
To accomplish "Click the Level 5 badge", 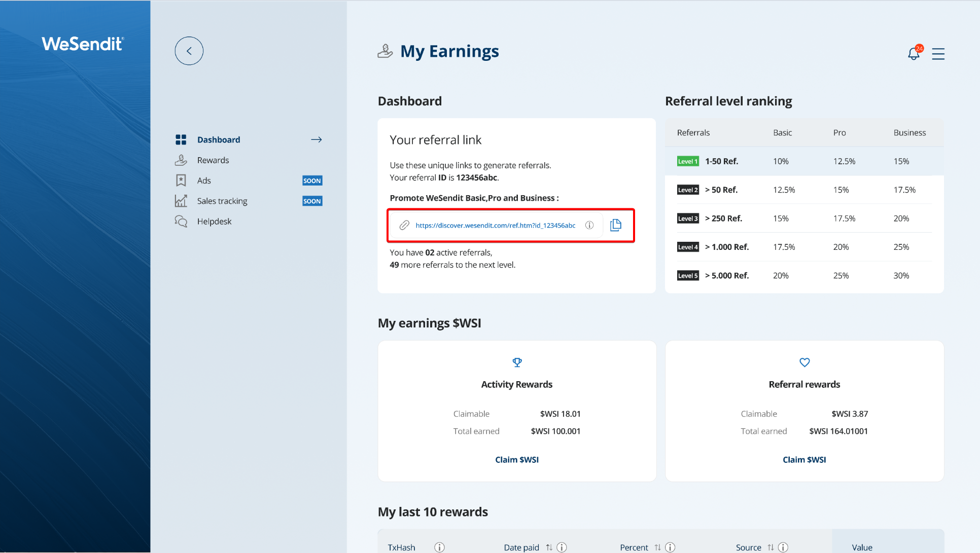I will (x=688, y=276).
